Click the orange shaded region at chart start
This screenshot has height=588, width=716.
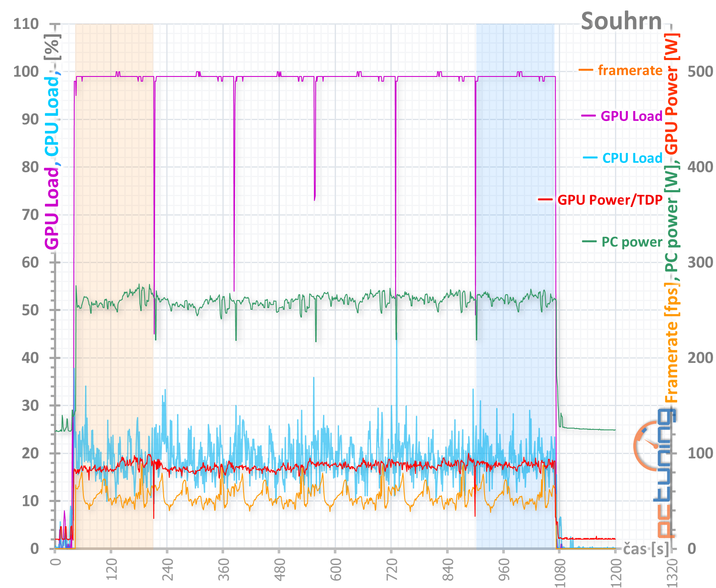[x=114, y=286]
